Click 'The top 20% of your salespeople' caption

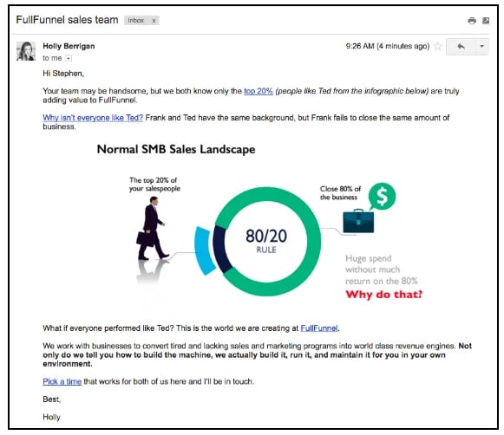coord(154,185)
